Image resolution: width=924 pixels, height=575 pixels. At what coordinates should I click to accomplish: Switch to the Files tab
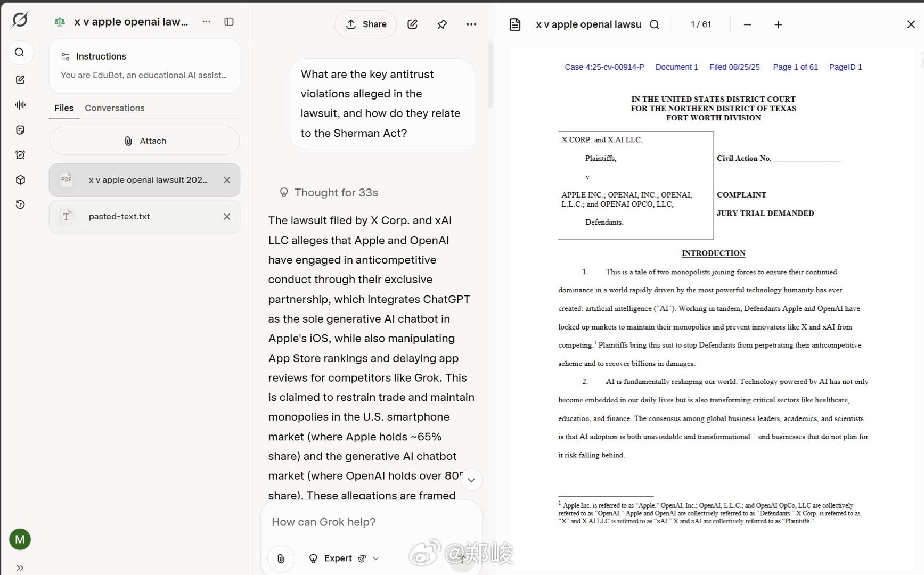click(64, 108)
